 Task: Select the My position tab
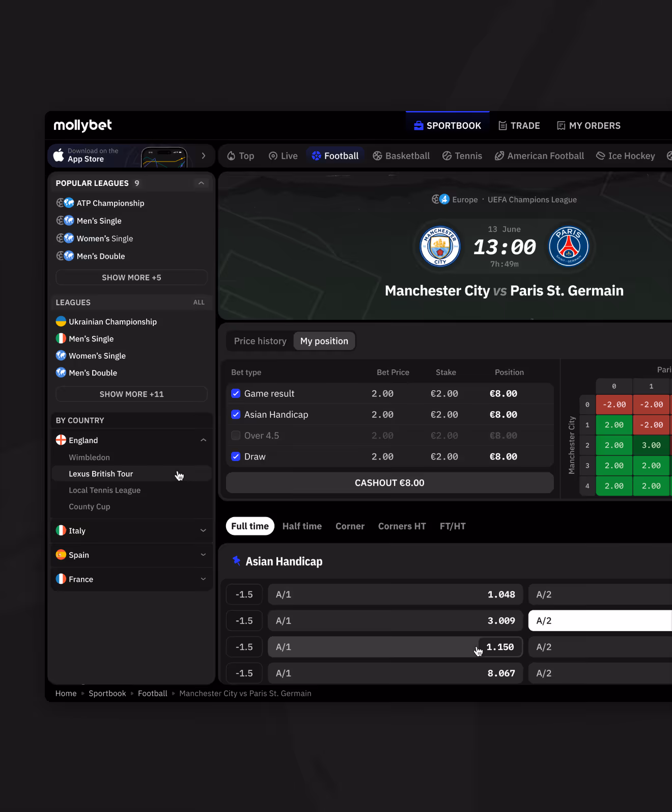(324, 341)
